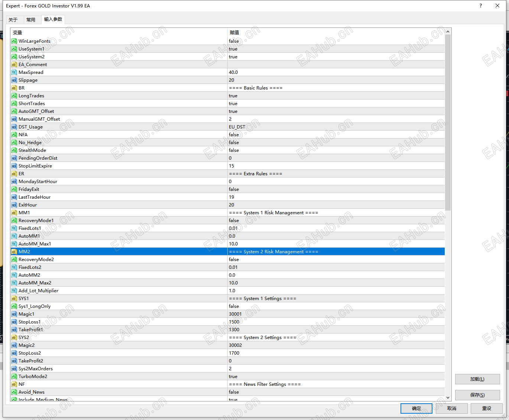Click the double-type icon beside FixedLots1

[x=14, y=228]
